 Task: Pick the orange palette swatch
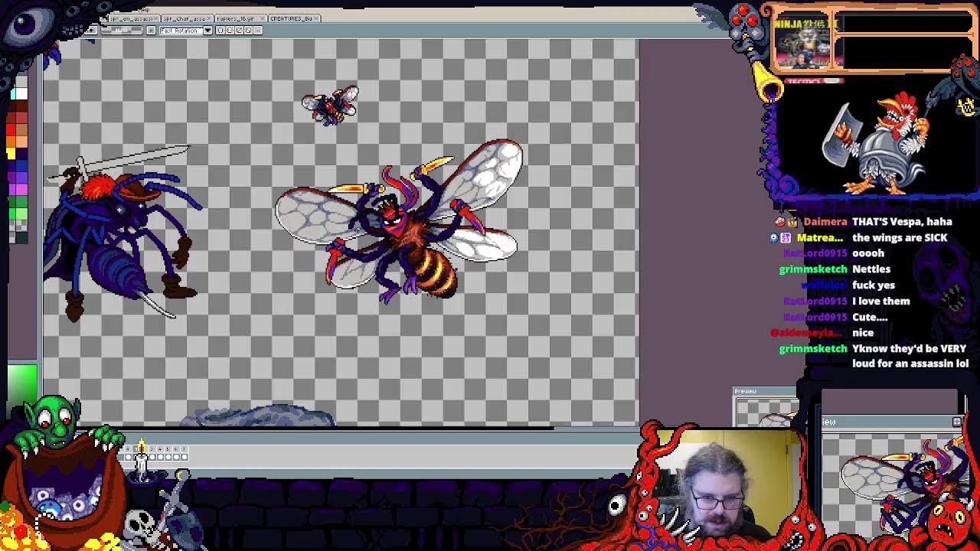(x=11, y=142)
